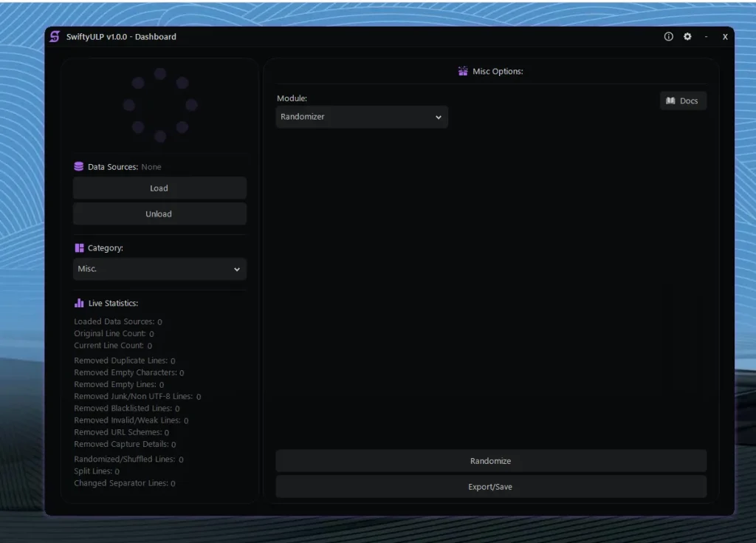Click the Randomize button
This screenshot has height=543, width=756.
click(491, 460)
